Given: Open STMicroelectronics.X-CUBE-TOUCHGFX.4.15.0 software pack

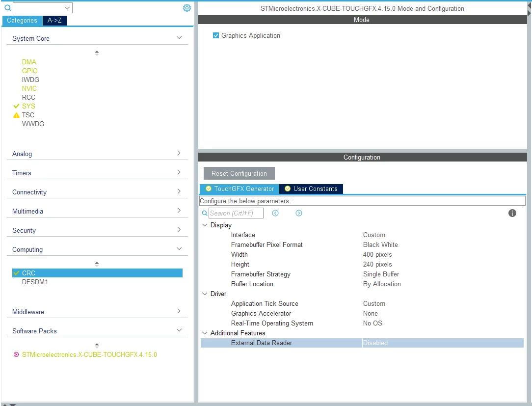Looking at the screenshot, I should click(x=89, y=355).
